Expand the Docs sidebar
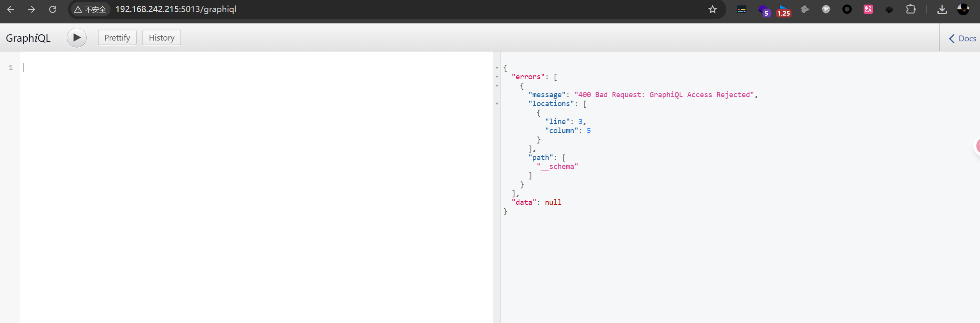The image size is (980, 323). point(962,39)
